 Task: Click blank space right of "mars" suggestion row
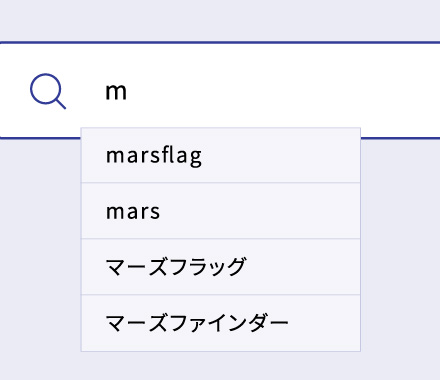point(260,211)
